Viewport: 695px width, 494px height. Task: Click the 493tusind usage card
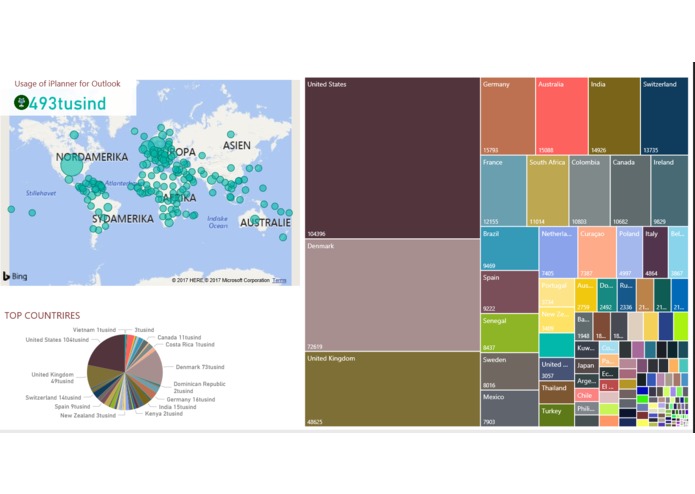67,103
